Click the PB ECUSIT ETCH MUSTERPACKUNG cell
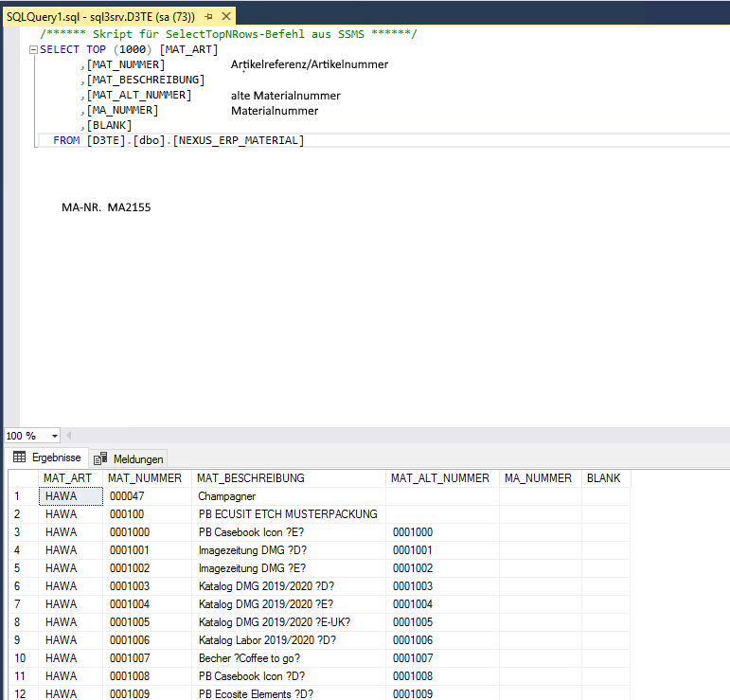The image size is (730, 700). click(287, 514)
